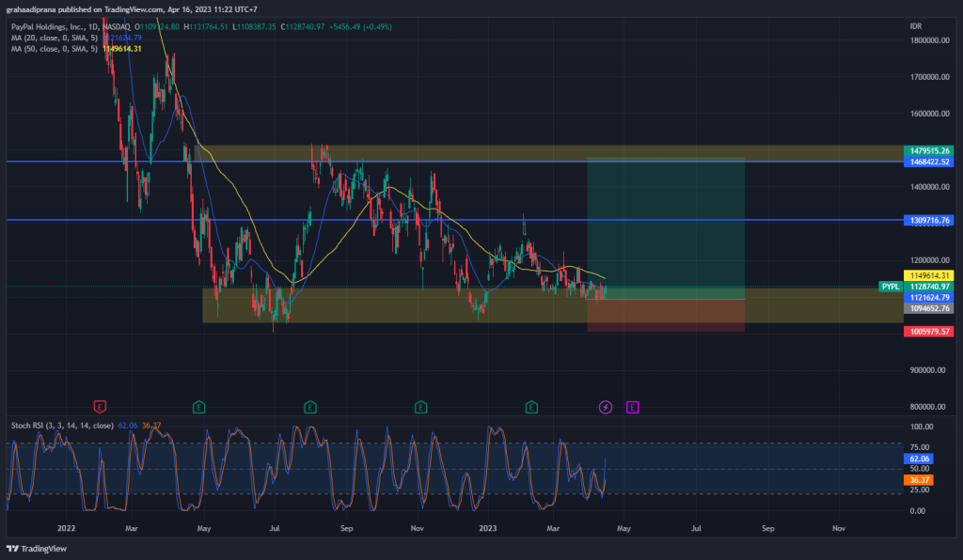Click the red 1005979.57 stop price label

point(928,332)
